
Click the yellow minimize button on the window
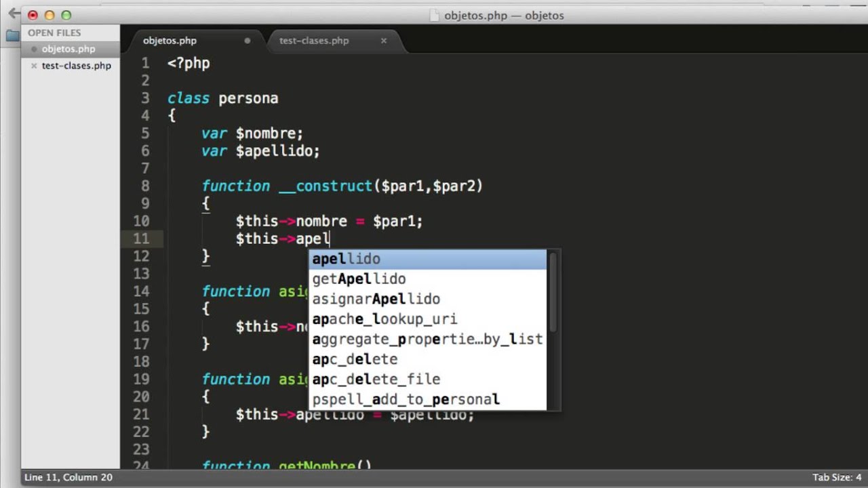[x=49, y=14]
